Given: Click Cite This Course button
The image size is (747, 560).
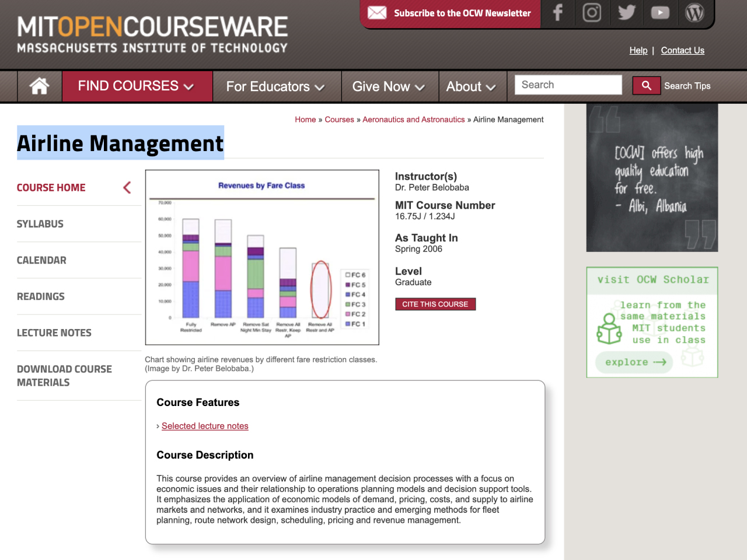Looking at the screenshot, I should [x=435, y=304].
